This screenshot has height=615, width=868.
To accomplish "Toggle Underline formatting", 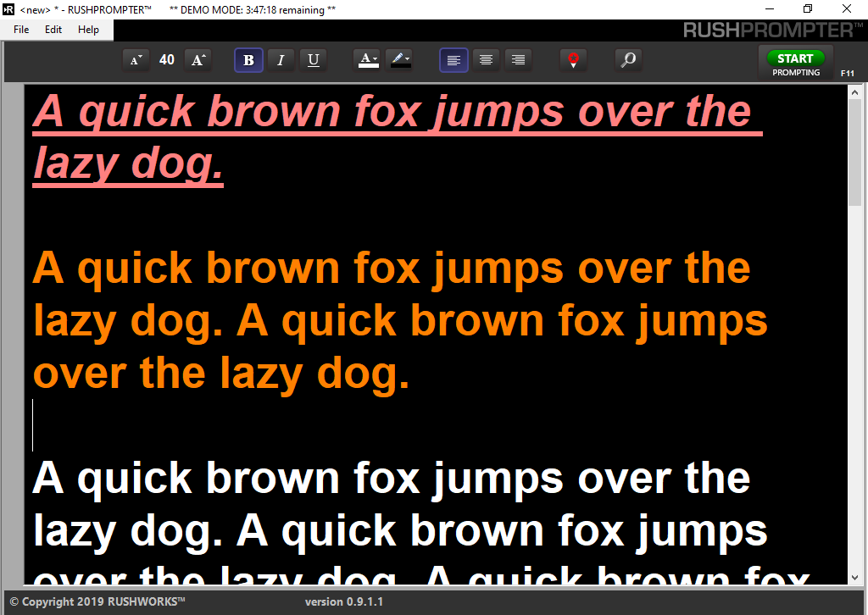I will tap(314, 60).
